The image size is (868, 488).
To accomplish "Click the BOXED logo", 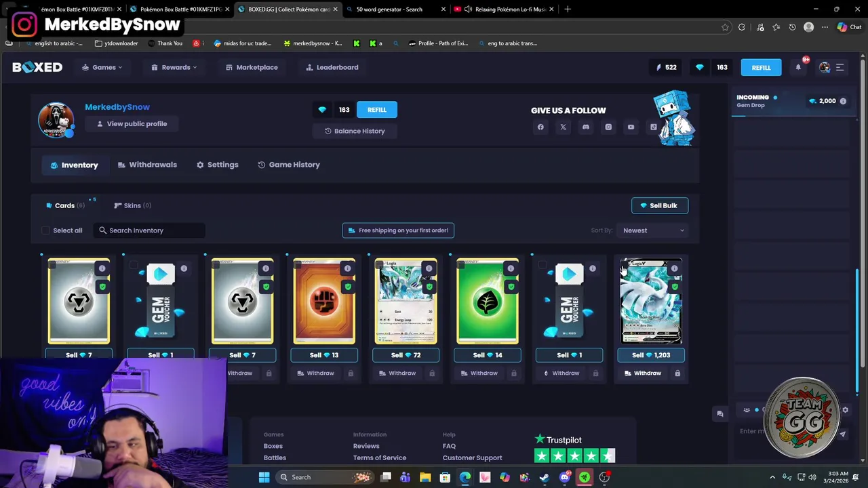I will coord(37,67).
